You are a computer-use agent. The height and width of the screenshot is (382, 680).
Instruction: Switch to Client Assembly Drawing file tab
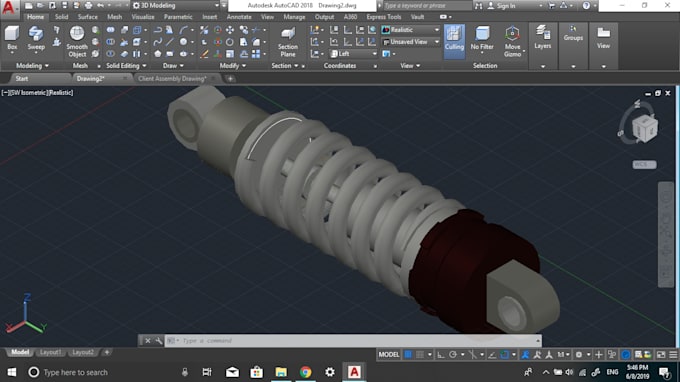[x=172, y=78]
